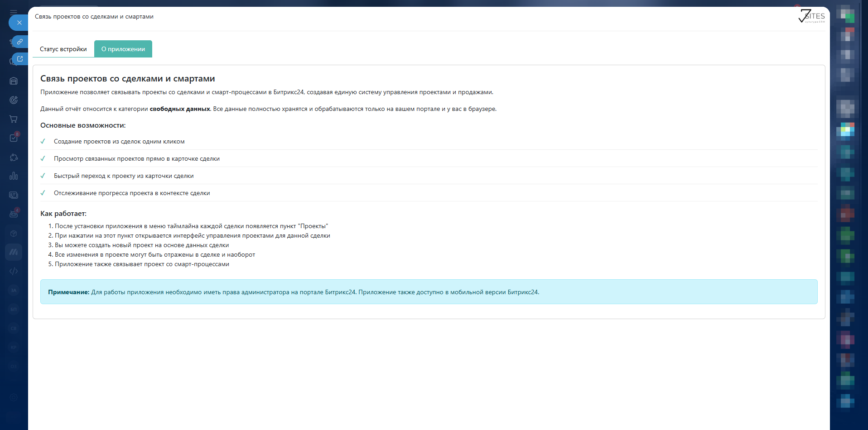
Task: Click the Примечание note box
Action: tap(429, 292)
